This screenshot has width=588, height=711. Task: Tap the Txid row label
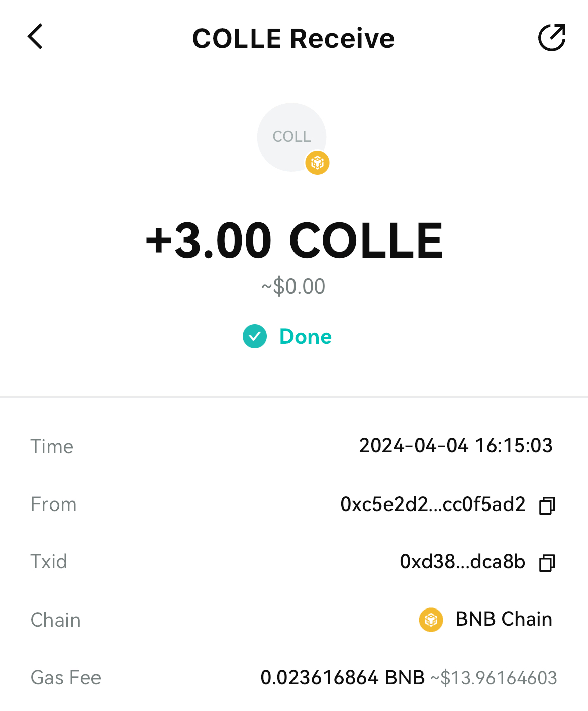coord(49,562)
